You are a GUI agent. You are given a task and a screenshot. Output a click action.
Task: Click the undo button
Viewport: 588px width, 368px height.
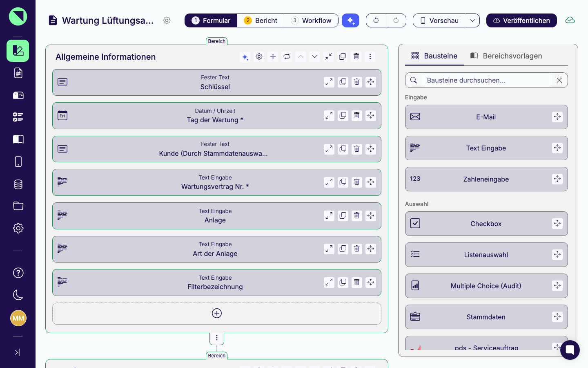point(376,20)
